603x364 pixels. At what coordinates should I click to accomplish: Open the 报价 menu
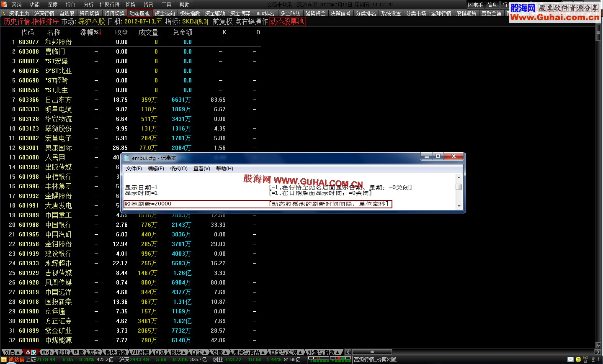tap(70, 5)
